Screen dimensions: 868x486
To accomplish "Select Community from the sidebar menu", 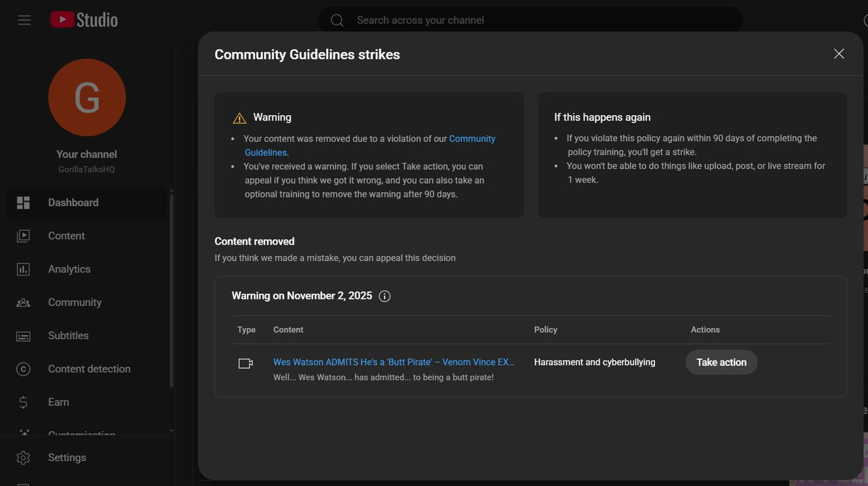I will click(x=75, y=302).
